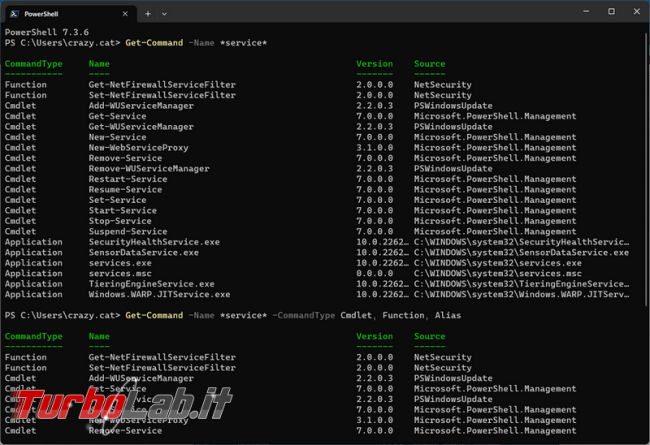Close the PowerShell tab
Image resolution: width=650 pixels, height=445 pixels.
(125, 14)
